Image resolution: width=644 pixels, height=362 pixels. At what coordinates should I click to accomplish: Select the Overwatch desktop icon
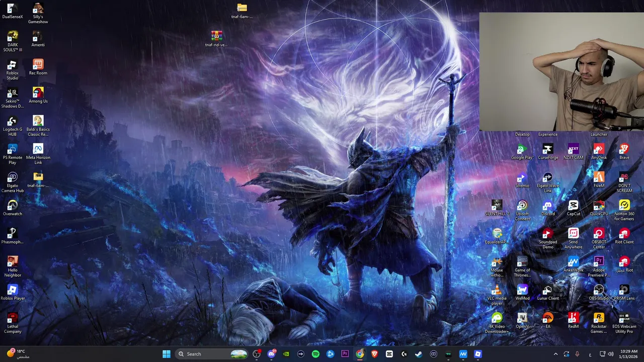click(x=13, y=208)
